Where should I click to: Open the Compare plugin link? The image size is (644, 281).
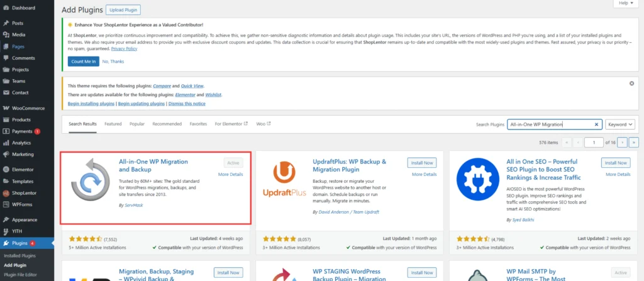[160, 86]
